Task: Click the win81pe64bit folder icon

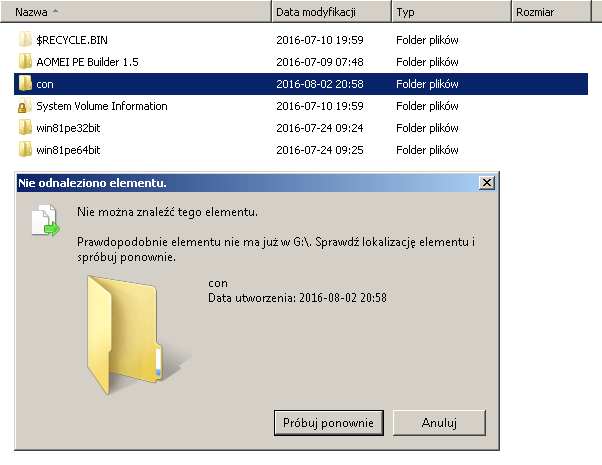Action: coord(25,149)
